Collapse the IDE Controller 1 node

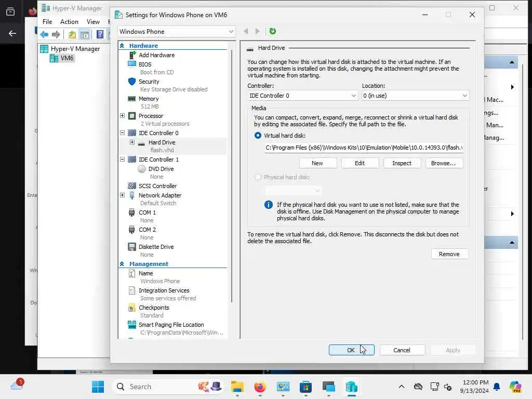[123, 159]
